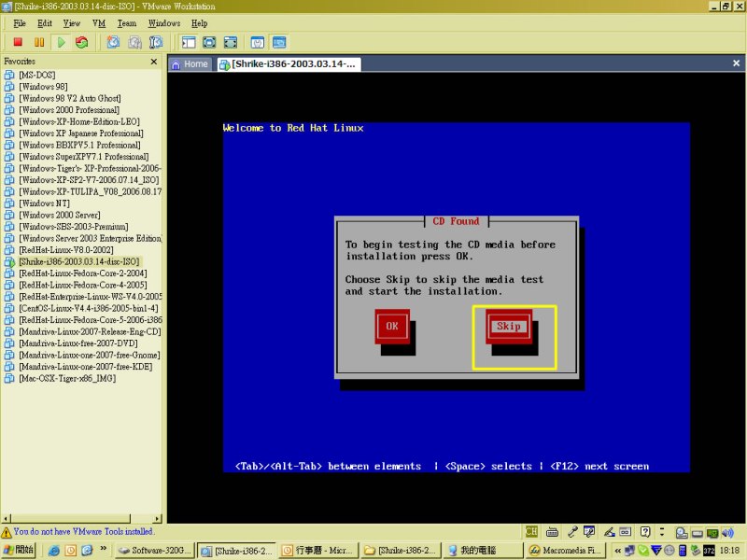Expand hidden system tray icons

pyautogui.click(x=618, y=551)
